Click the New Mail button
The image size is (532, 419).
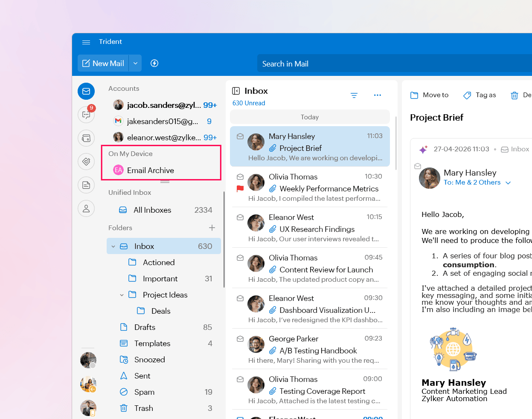103,63
